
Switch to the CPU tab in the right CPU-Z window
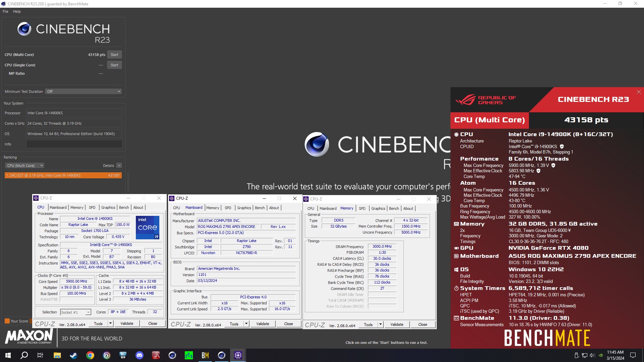[x=311, y=208]
